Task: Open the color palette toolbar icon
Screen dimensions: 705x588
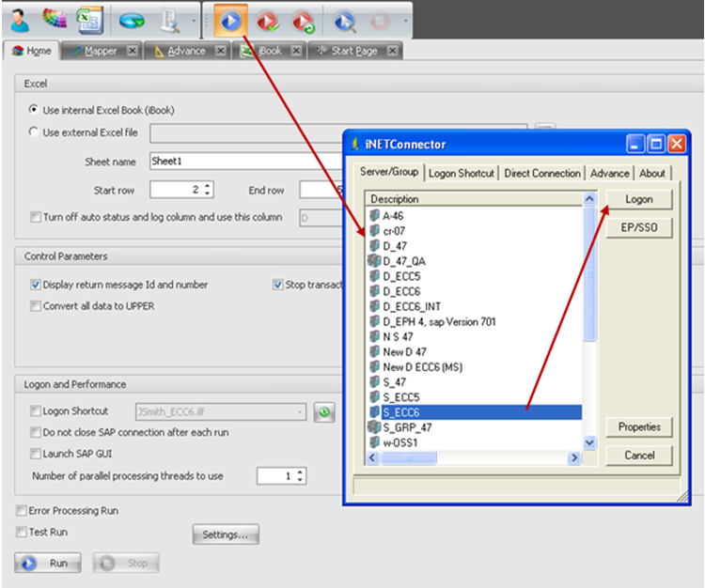Action: (55, 19)
